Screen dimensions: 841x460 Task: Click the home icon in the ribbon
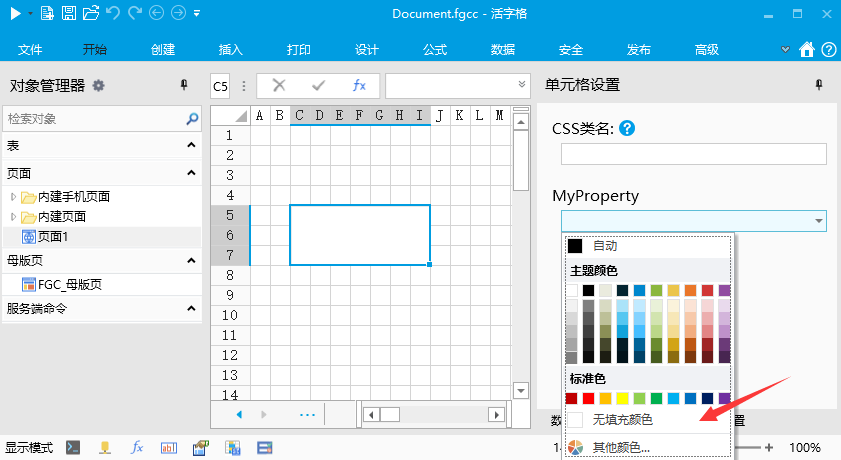(x=807, y=49)
